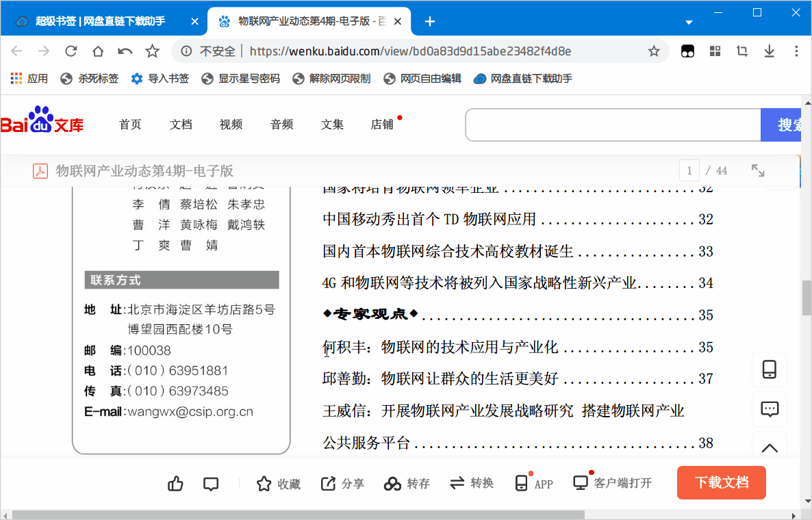This screenshot has width=812, height=520.
Task: Click the browser forward arrow
Action: click(x=44, y=51)
